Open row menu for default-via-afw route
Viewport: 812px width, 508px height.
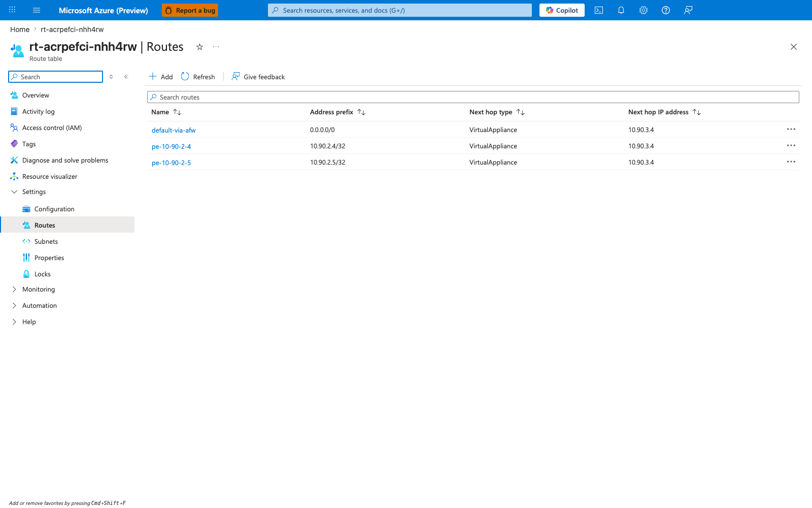click(791, 130)
